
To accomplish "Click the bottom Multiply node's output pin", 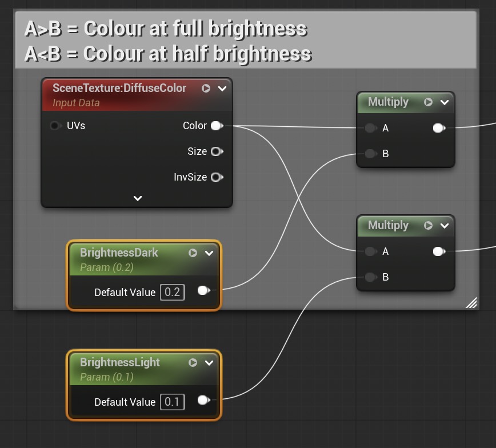I will coord(438,251).
